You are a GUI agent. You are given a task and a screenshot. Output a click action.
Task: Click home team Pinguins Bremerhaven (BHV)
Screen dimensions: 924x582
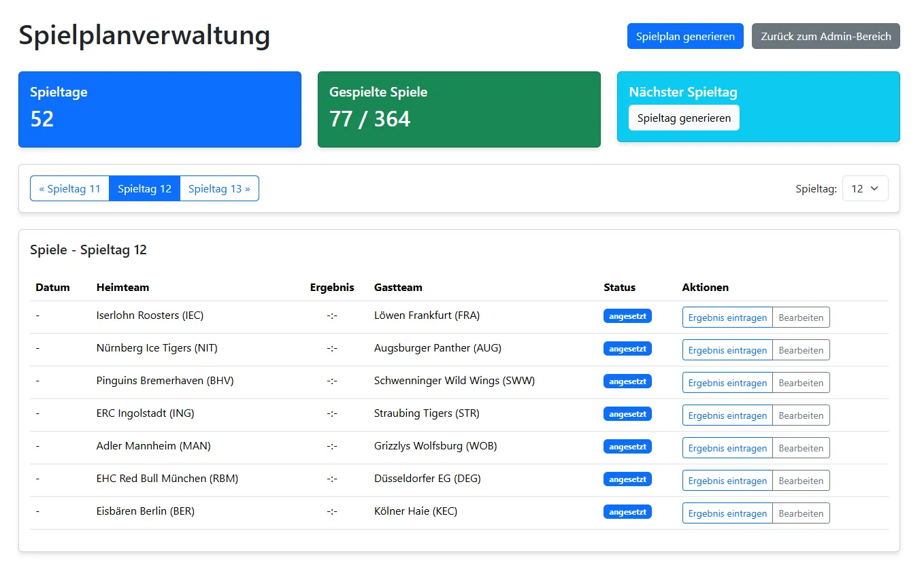(x=165, y=381)
